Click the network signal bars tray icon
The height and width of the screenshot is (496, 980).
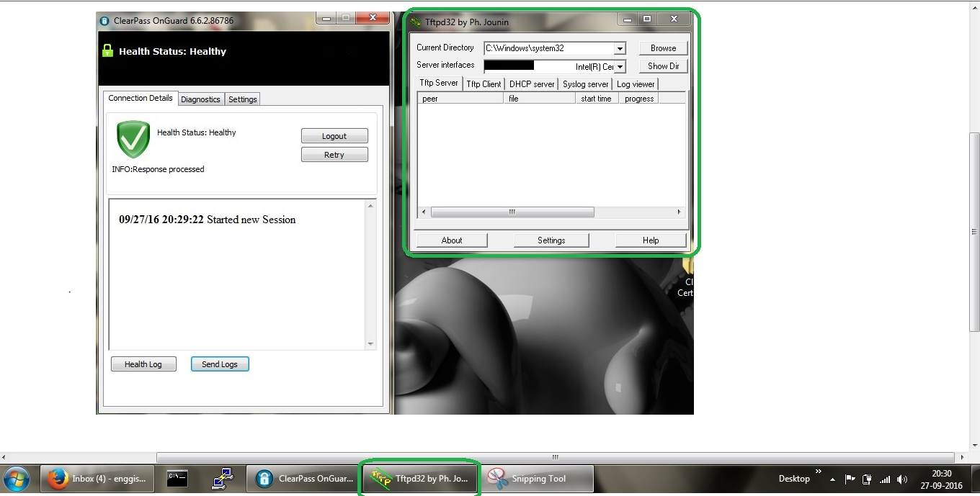885,479
